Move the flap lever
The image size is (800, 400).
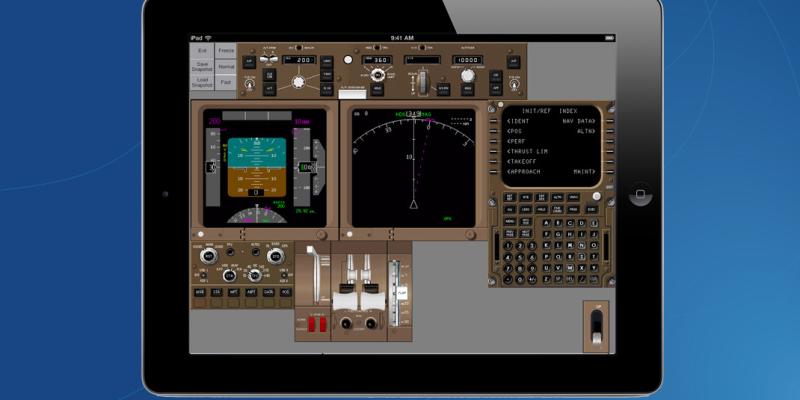coord(403,293)
